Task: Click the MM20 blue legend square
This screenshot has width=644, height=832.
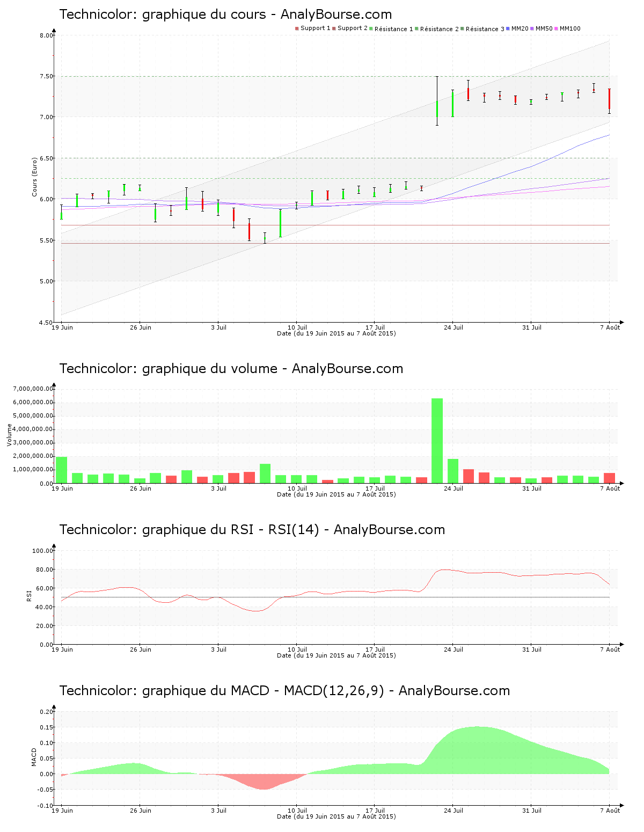Action: pyautogui.click(x=508, y=28)
